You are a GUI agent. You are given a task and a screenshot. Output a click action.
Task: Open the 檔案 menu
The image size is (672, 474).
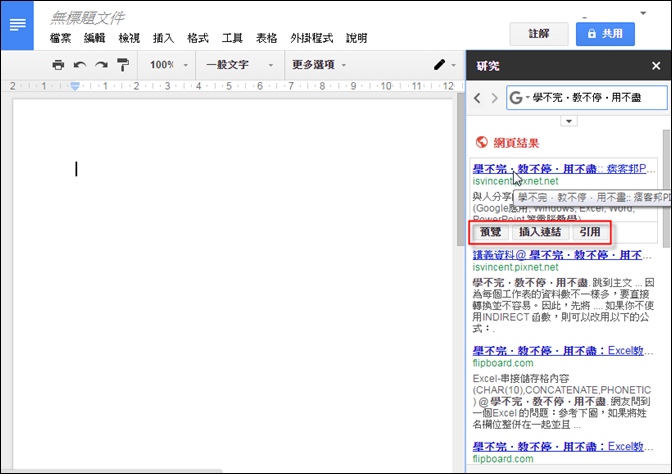point(60,38)
